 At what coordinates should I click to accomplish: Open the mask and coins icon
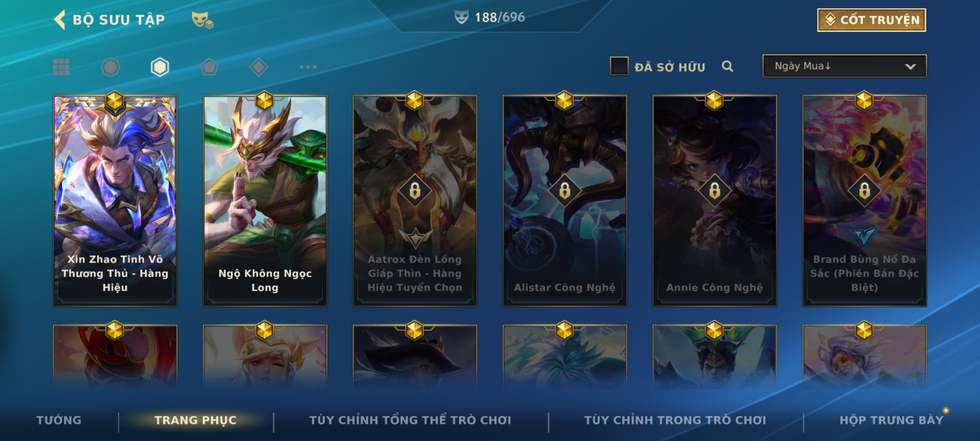tap(203, 20)
